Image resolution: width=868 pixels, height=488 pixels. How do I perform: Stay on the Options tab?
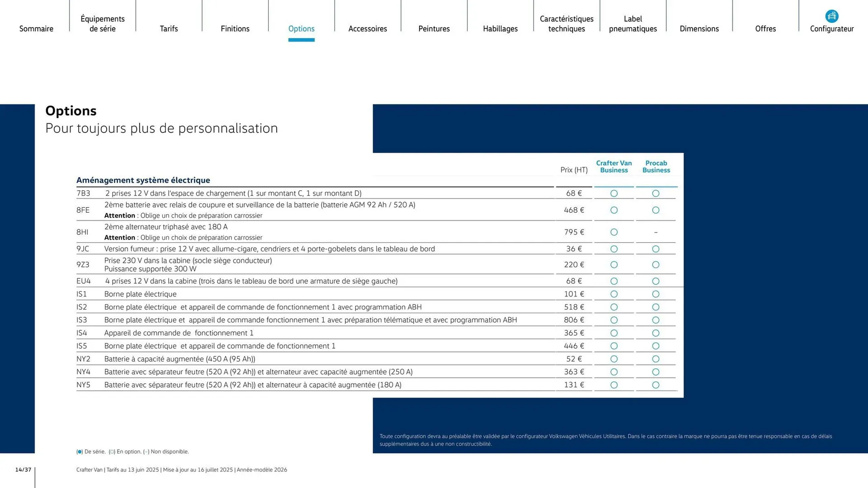point(301,28)
